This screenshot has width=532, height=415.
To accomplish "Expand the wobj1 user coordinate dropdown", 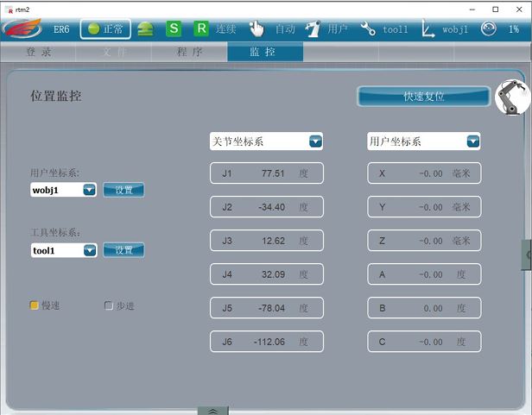I will 89,190.
